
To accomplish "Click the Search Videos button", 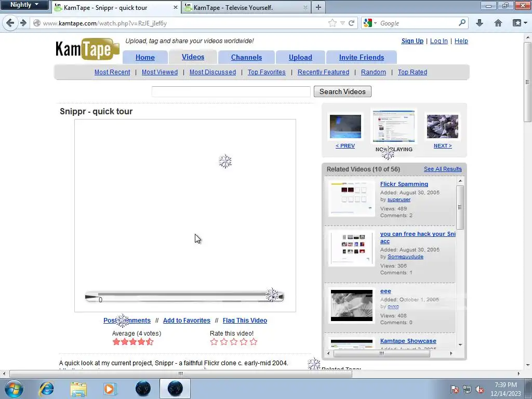I will (x=342, y=91).
